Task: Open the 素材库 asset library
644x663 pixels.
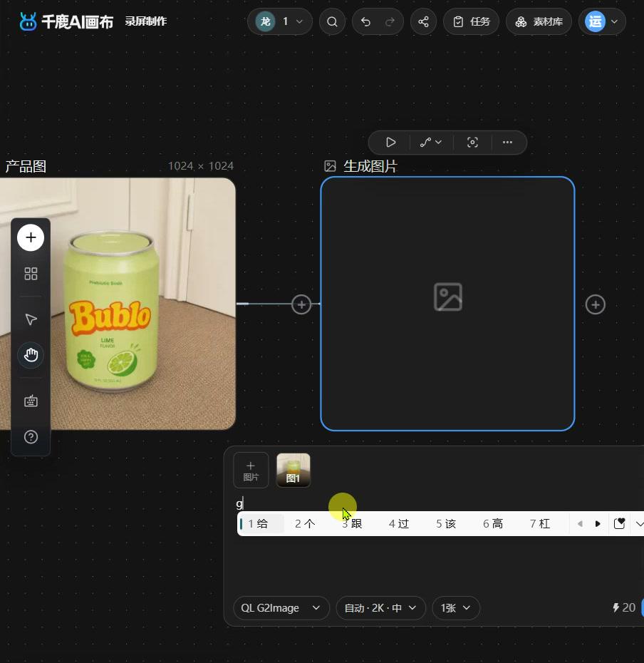Action: (x=539, y=21)
